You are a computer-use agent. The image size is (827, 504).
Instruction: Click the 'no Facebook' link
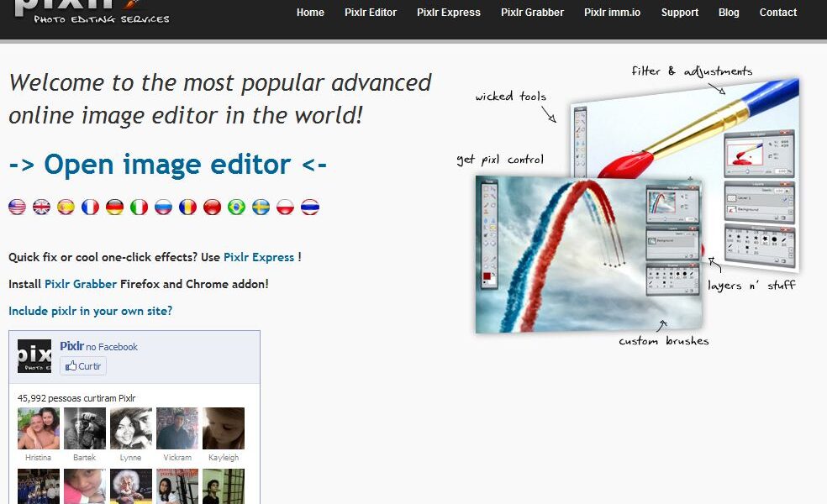pos(112,347)
